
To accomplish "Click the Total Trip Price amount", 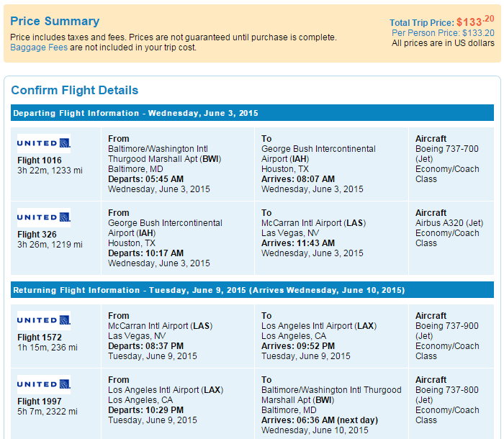I will click(x=475, y=22).
